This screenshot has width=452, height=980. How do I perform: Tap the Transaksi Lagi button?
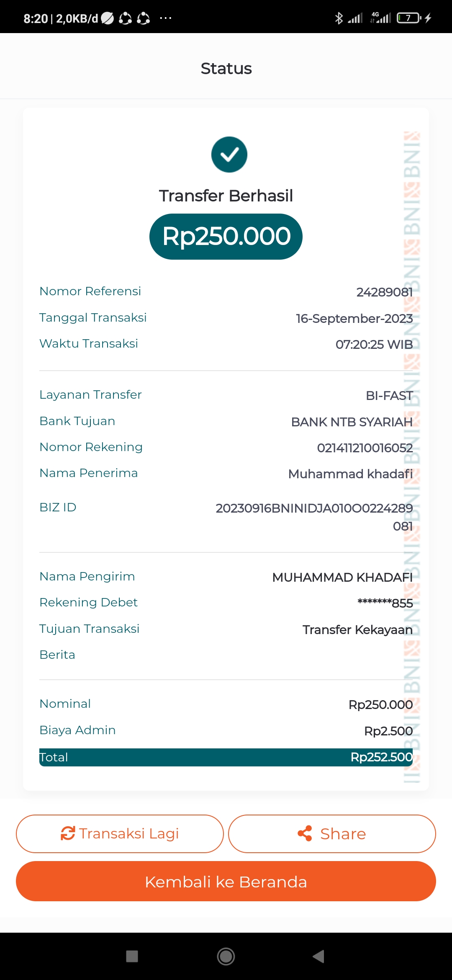(120, 833)
